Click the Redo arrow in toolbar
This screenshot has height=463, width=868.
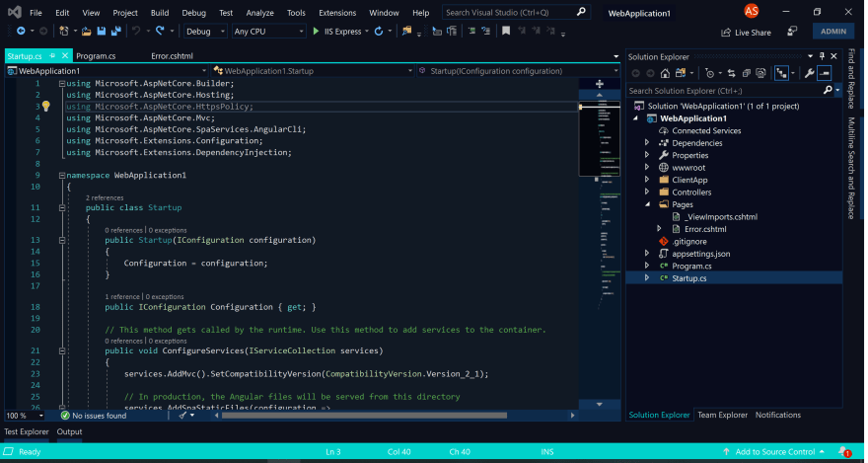tap(160, 32)
